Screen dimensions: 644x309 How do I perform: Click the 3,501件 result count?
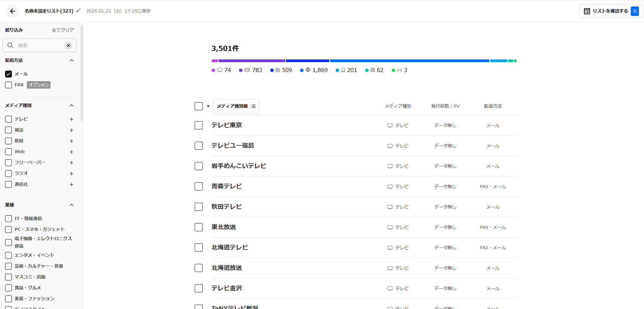tap(225, 49)
